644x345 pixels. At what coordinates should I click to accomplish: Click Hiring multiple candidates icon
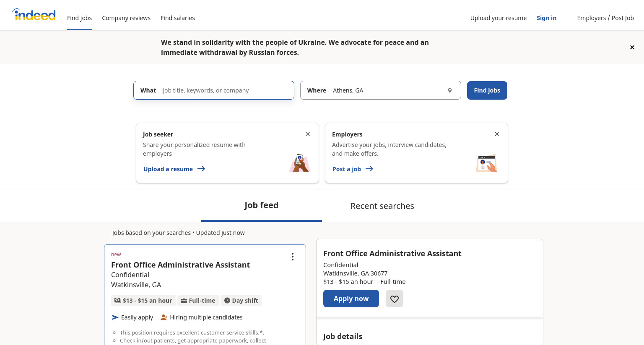164,317
